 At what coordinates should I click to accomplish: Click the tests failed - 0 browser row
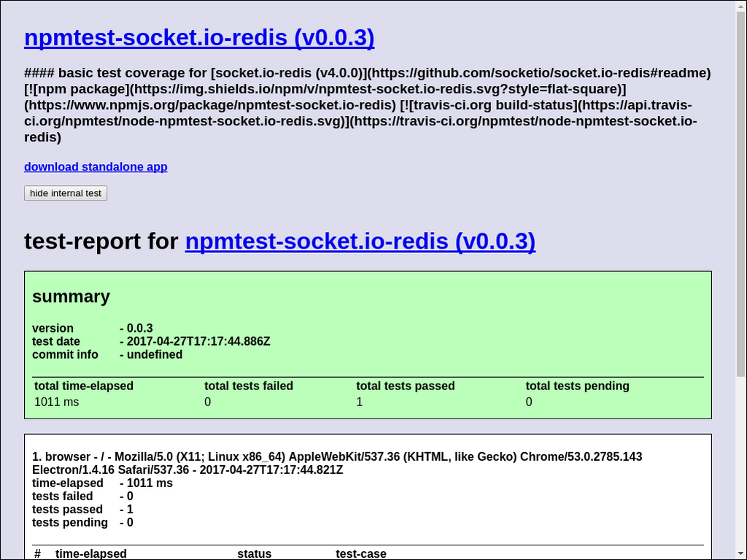83,496
